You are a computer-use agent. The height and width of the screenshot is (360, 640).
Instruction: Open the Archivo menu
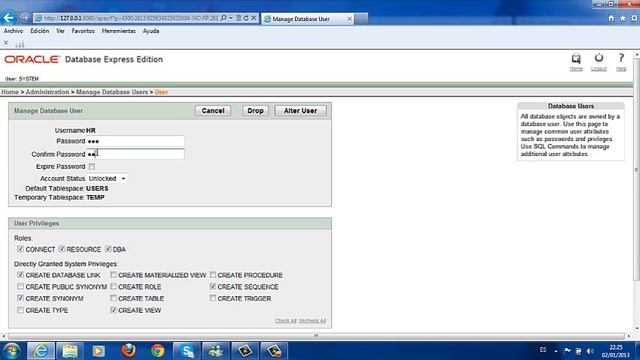(13, 31)
